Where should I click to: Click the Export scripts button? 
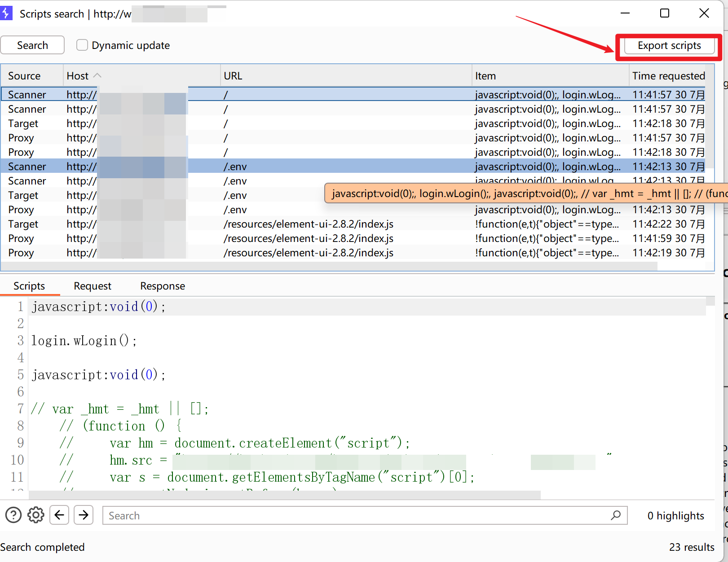(x=669, y=45)
